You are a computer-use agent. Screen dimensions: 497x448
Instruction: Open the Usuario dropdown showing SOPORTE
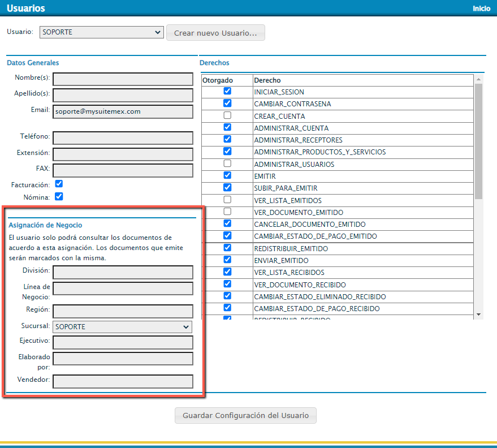[101, 32]
